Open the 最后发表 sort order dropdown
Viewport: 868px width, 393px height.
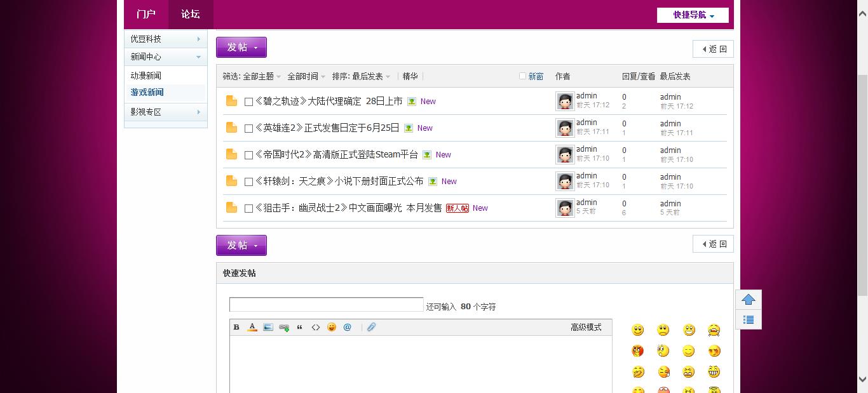[372, 76]
